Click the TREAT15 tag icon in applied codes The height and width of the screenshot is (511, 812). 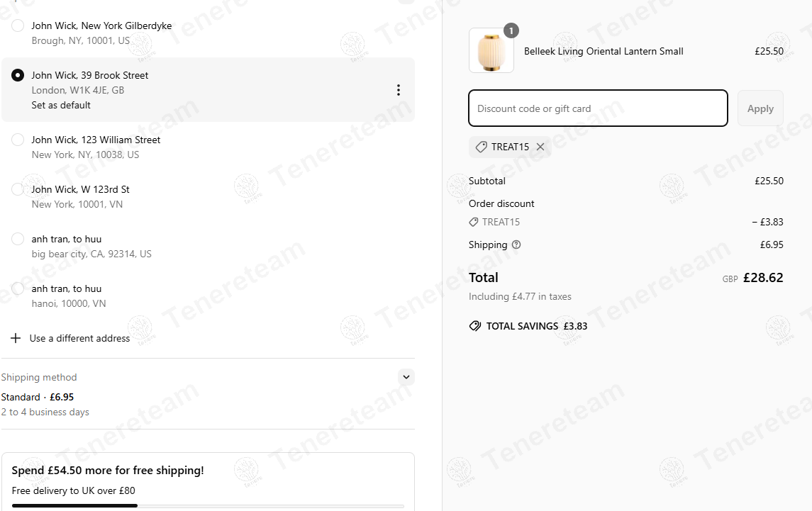481,147
